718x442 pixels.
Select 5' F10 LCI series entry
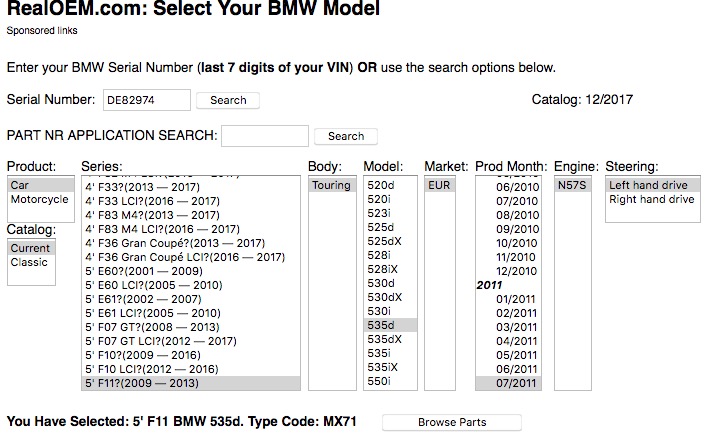149,369
